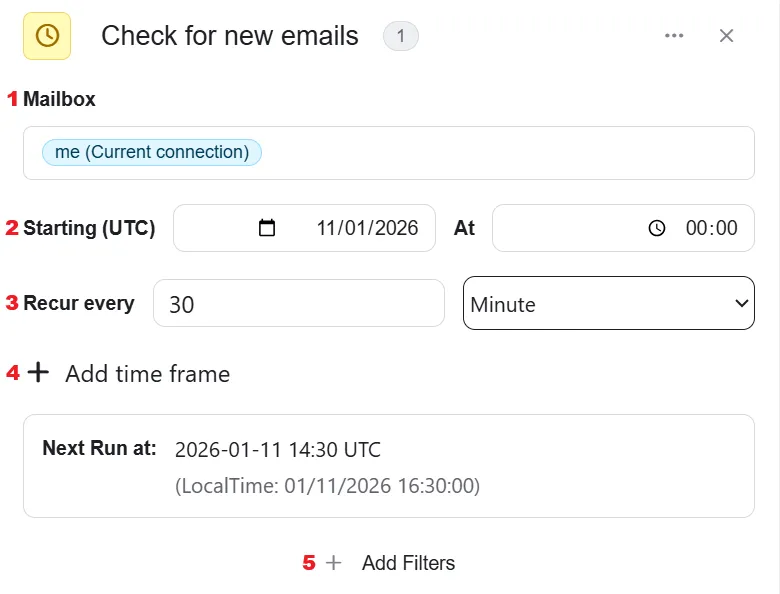Click the yellow clock trigger icon

click(47, 36)
